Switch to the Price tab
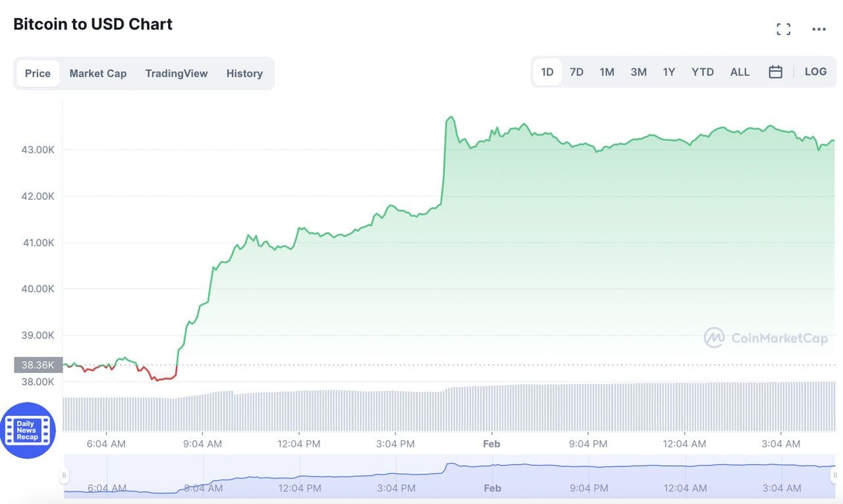The width and height of the screenshot is (843, 504). [38, 74]
